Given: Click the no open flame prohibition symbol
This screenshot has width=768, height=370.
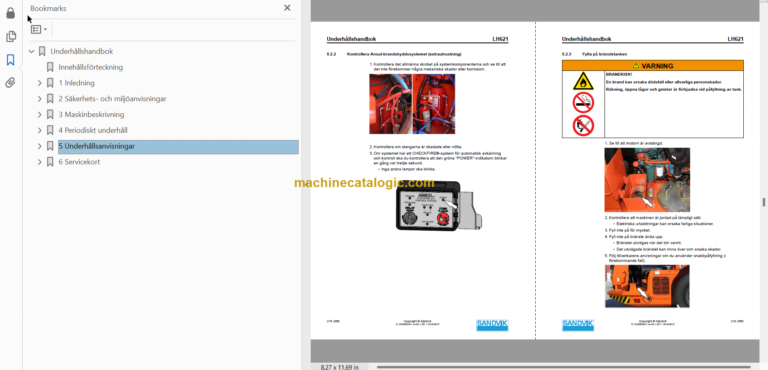Looking at the screenshot, I should tap(583, 125).
